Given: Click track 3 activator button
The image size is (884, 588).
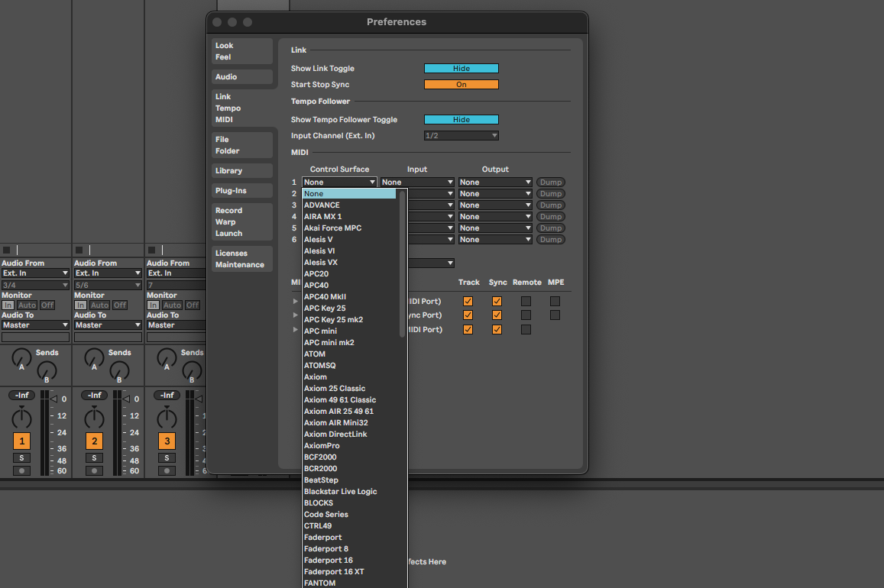Looking at the screenshot, I should [x=167, y=441].
